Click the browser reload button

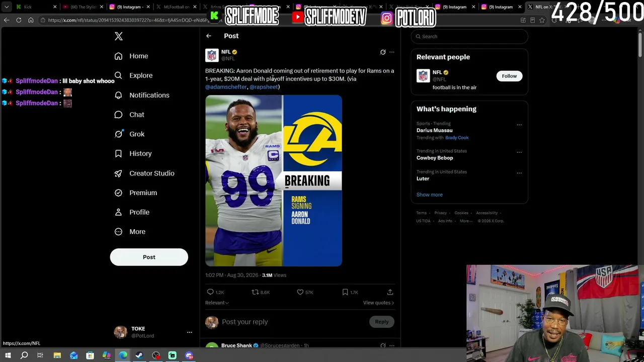(x=19, y=20)
